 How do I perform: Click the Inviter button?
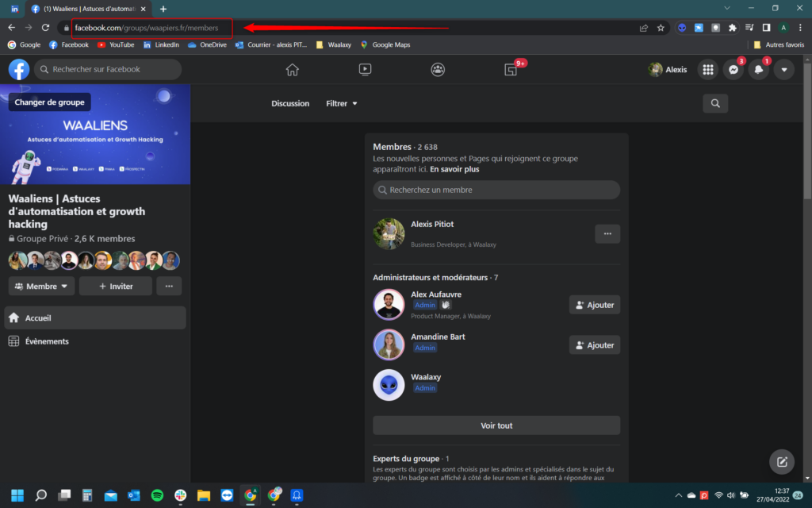tap(115, 286)
